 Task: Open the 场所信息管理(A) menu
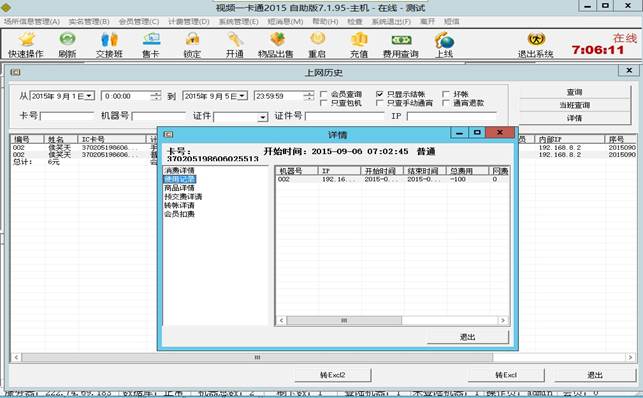(x=32, y=21)
